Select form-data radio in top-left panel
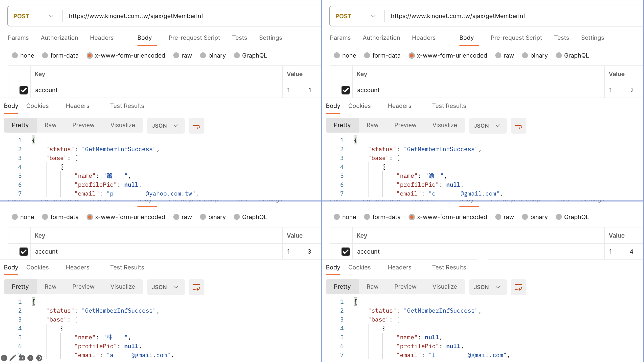The image size is (644, 362). (45, 55)
